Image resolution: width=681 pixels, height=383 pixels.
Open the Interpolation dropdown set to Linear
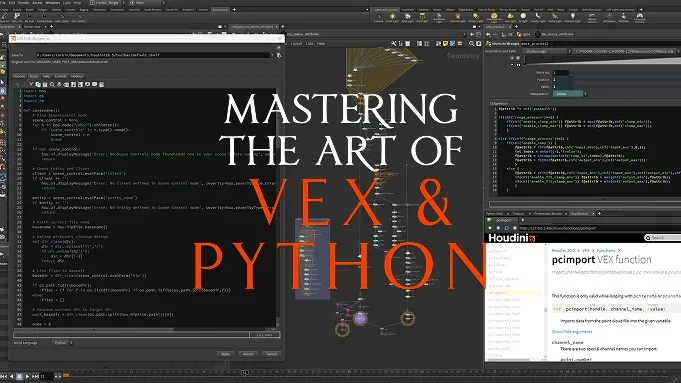point(569,94)
